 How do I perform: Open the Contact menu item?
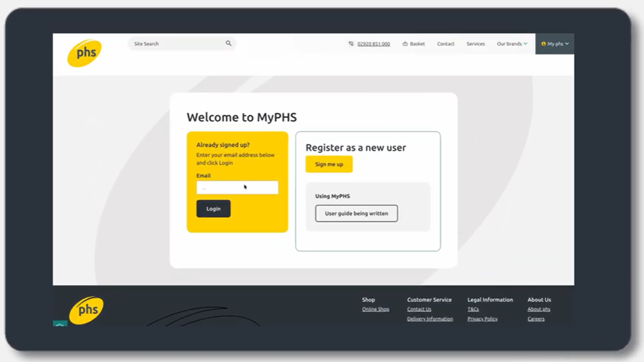[x=446, y=44]
